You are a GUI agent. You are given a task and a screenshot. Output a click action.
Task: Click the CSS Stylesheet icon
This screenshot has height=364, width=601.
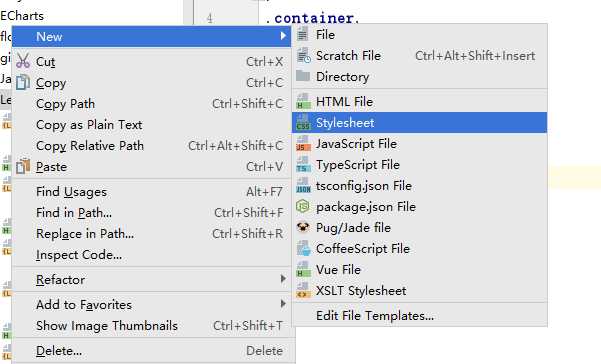[x=303, y=123]
